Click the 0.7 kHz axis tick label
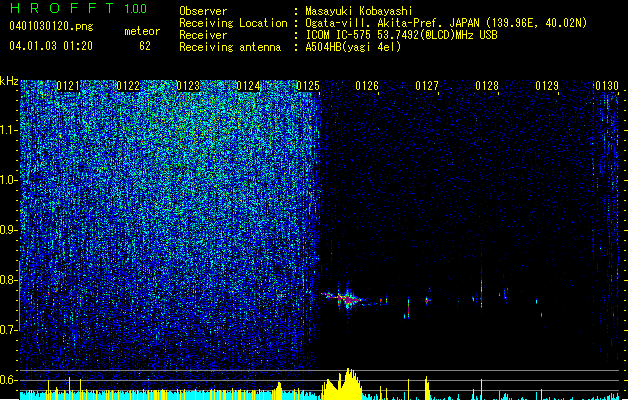 [x=9, y=330]
